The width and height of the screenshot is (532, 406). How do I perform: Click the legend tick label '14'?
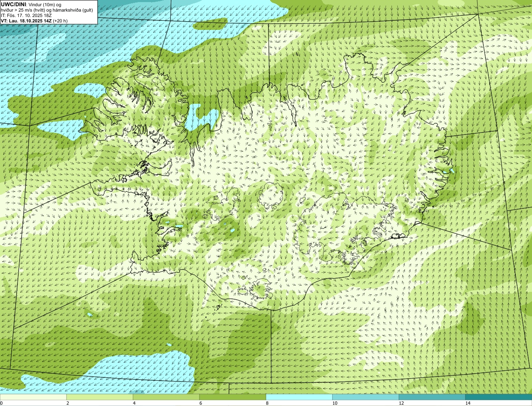click(468, 403)
